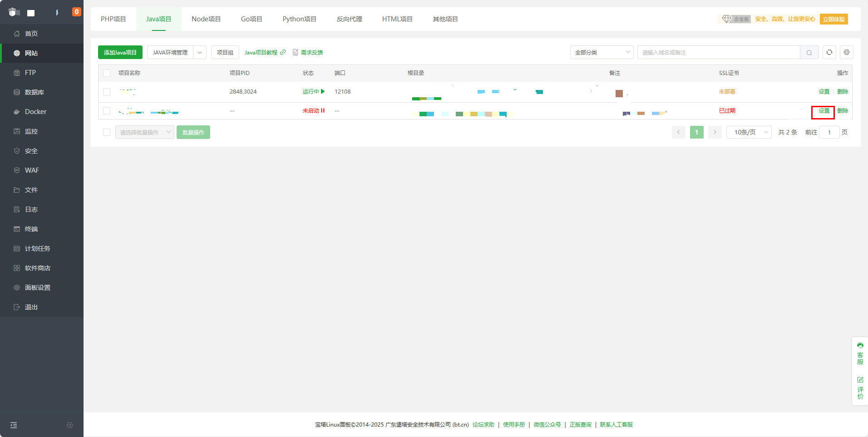Viewport: 868px width, 437px height.
Task: Click the search magnifier icon
Action: [809, 53]
